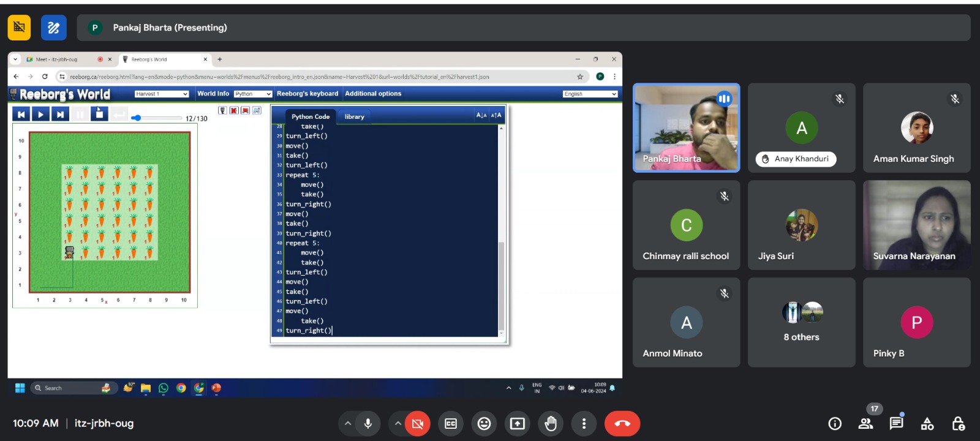
Task: Send a reaction emoji
Action: [x=484, y=423]
